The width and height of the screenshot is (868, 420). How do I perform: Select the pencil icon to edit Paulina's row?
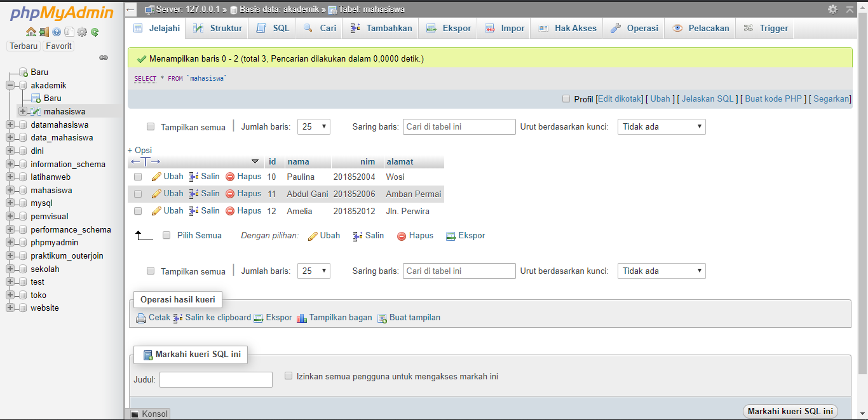156,177
